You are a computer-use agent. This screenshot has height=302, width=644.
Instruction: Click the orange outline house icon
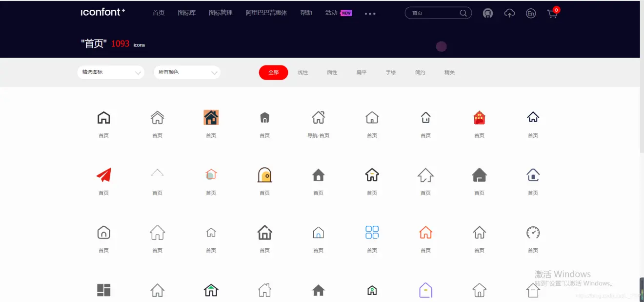tap(425, 232)
